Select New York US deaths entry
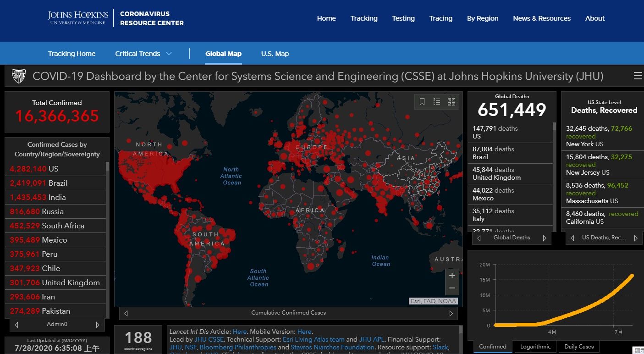 [x=602, y=136]
